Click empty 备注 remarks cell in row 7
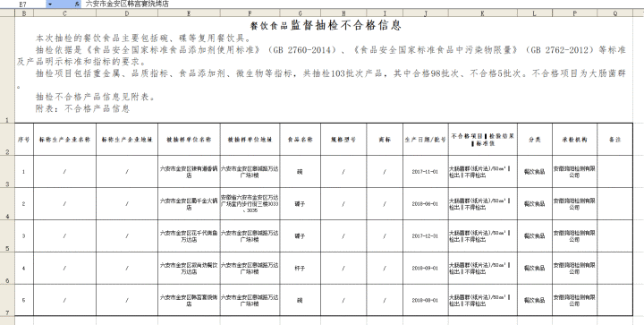This screenshot has height=325, width=644. pyautogui.click(x=614, y=300)
